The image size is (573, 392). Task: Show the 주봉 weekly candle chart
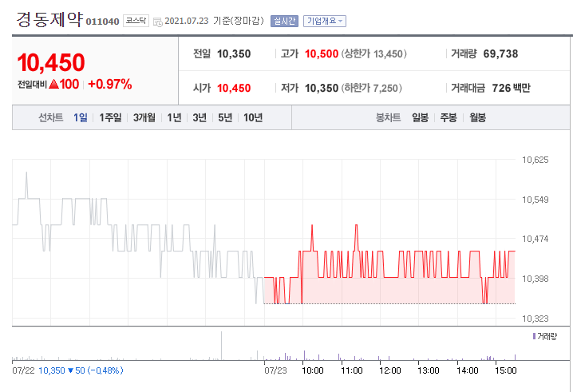449,117
